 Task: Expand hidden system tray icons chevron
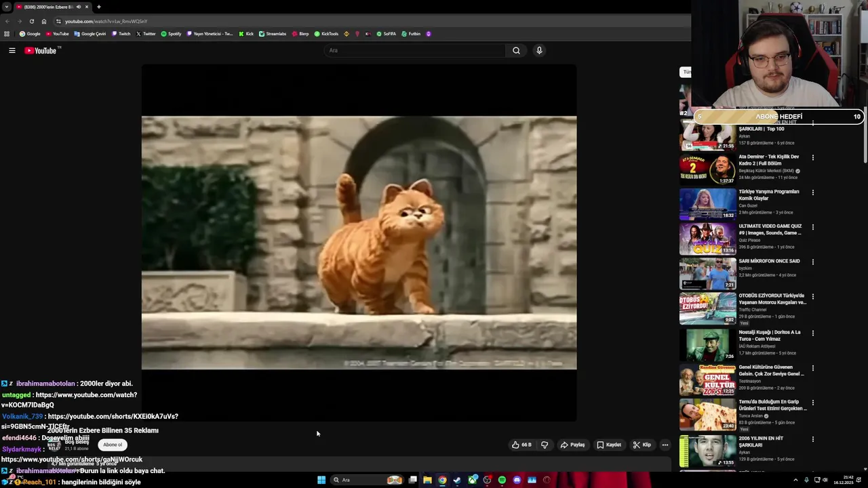tap(795, 480)
